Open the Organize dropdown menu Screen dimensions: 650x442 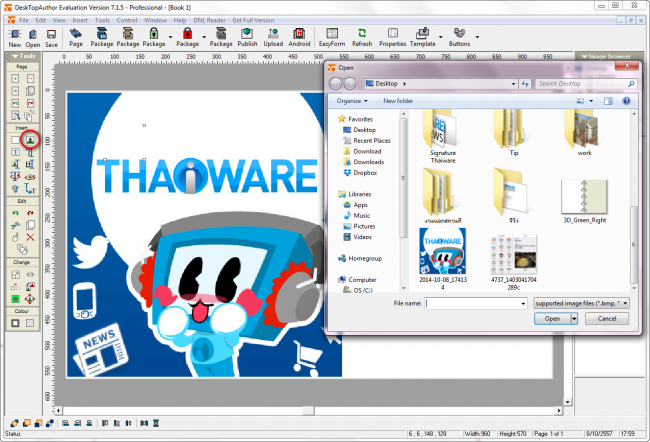[x=352, y=101]
